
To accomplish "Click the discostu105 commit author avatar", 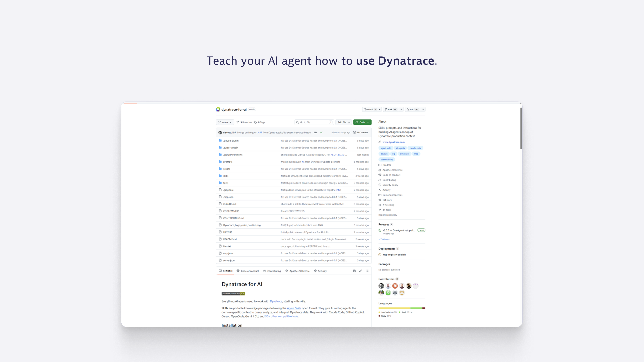I will (220, 132).
